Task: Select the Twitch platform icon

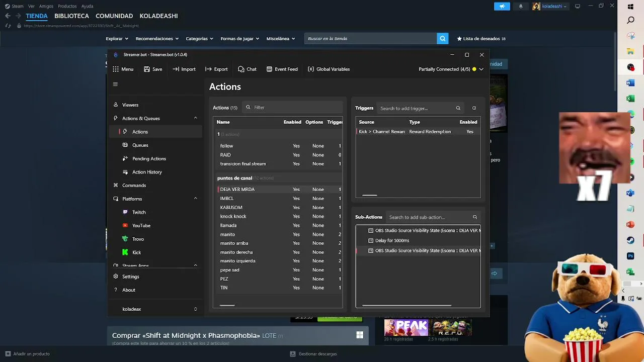Action: tap(125, 212)
